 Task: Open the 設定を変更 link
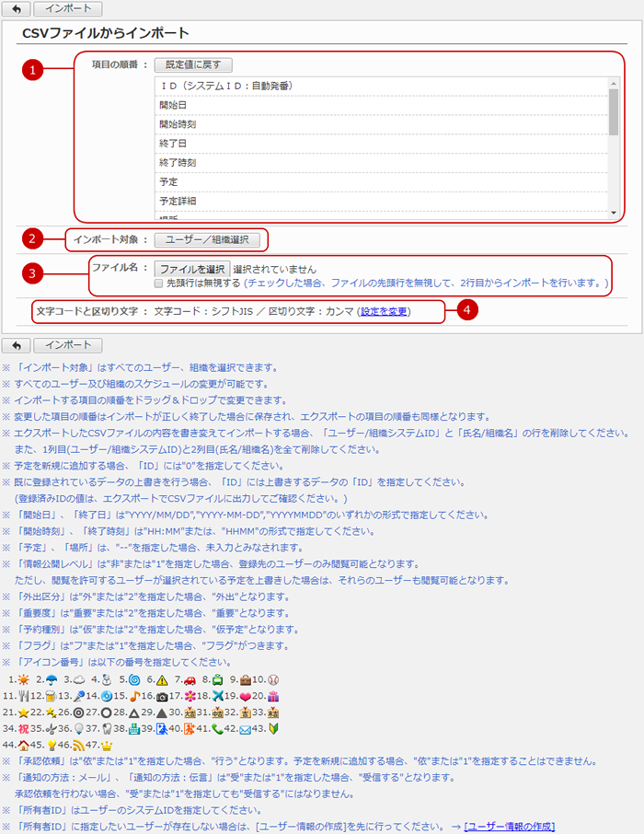384,311
